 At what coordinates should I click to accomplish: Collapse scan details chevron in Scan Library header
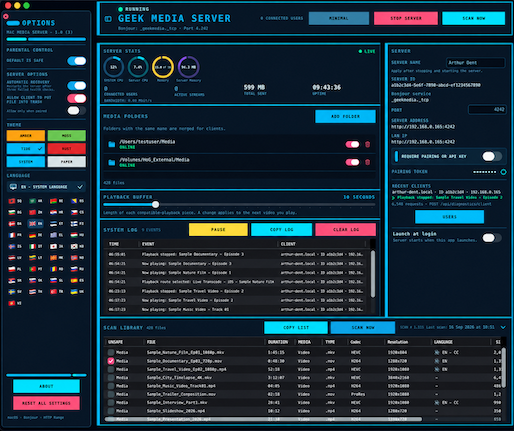click(x=503, y=327)
